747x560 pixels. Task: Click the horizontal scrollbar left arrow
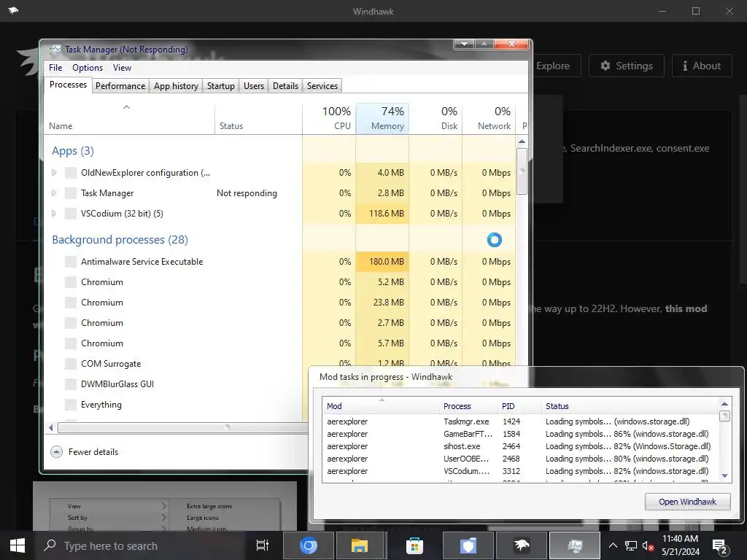(x=51, y=427)
